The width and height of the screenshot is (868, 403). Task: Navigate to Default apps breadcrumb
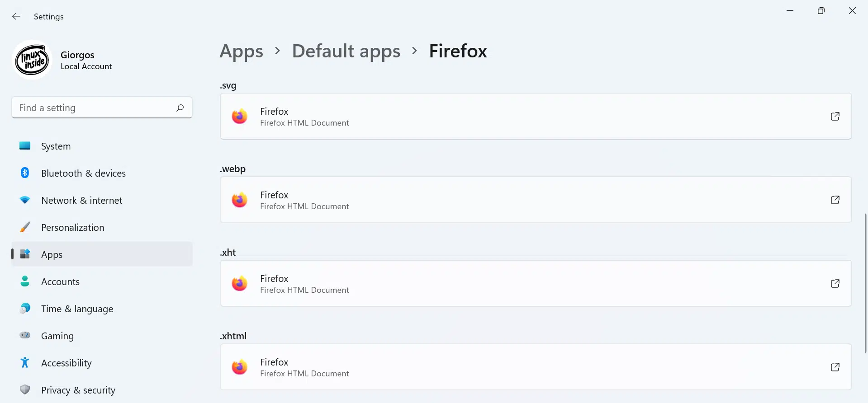(346, 52)
